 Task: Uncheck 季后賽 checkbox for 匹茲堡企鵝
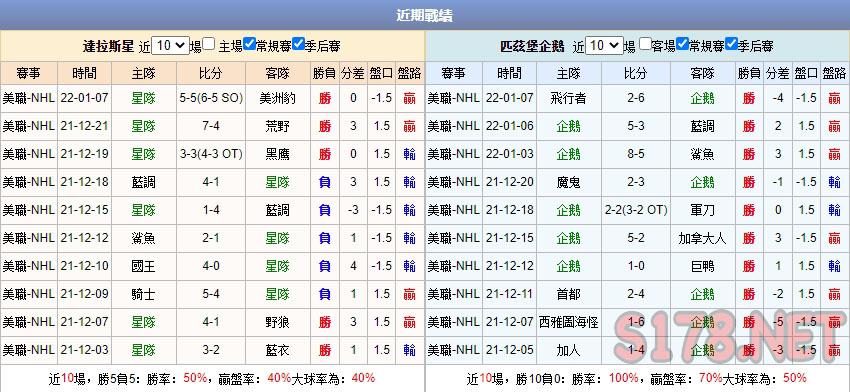click(731, 44)
